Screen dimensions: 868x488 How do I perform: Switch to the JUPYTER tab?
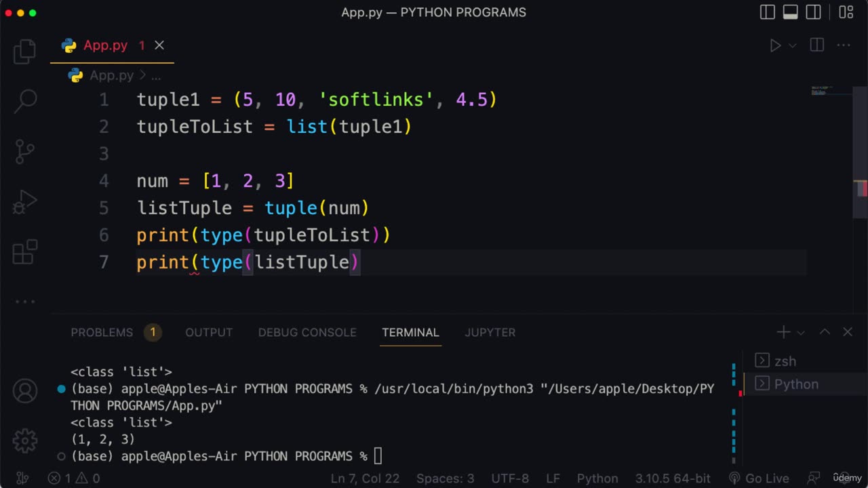tap(490, 332)
